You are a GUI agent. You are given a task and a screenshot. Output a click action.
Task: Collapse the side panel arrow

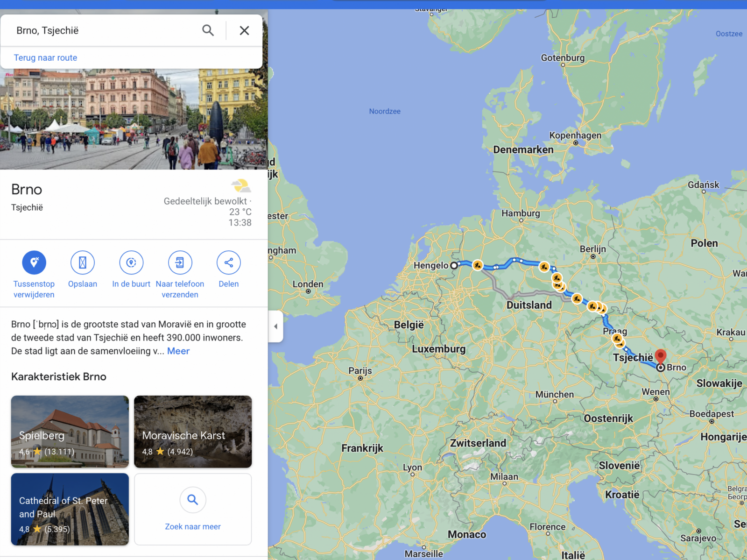pos(275,326)
